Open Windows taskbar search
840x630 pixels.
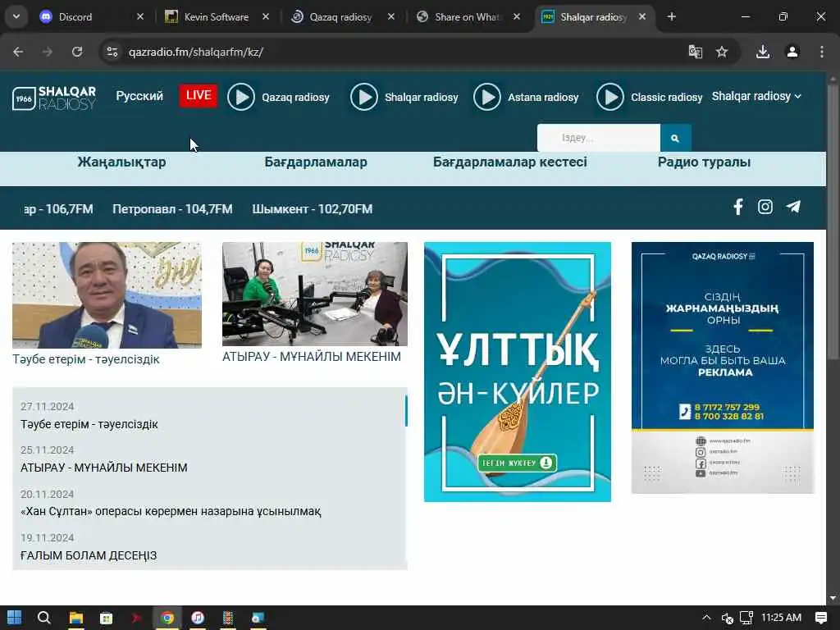click(44, 618)
